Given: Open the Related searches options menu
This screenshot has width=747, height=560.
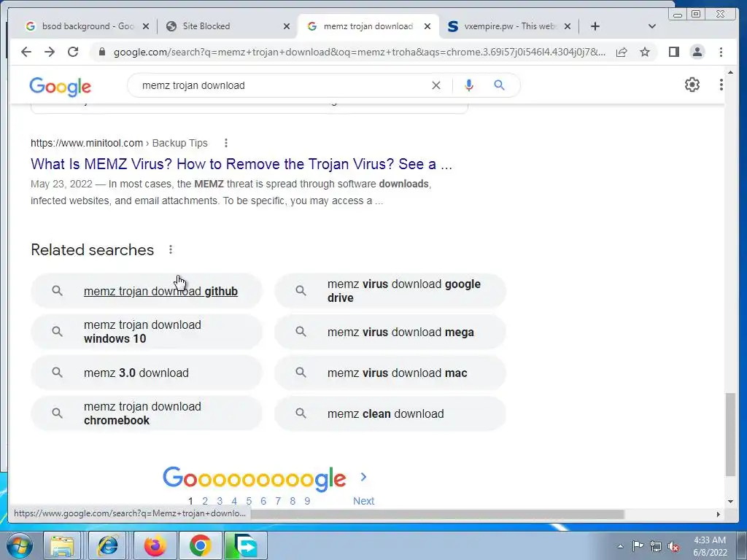Looking at the screenshot, I should pyautogui.click(x=171, y=249).
